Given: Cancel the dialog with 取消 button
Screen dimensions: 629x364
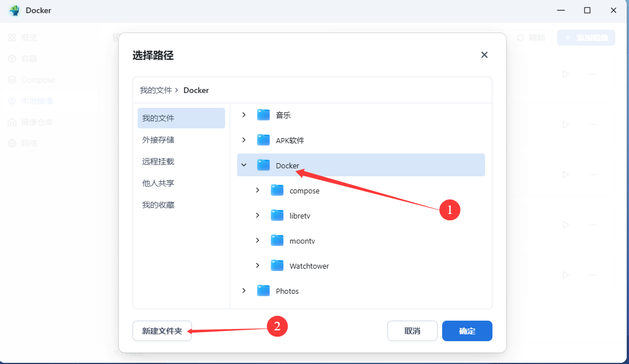Looking at the screenshot, I should coord(412,331).
